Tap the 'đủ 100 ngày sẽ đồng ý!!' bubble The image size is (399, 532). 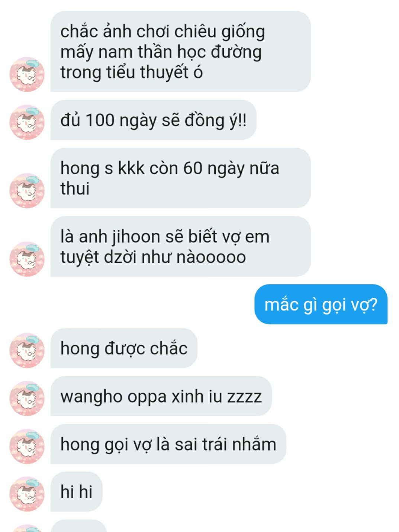point(153,120)
